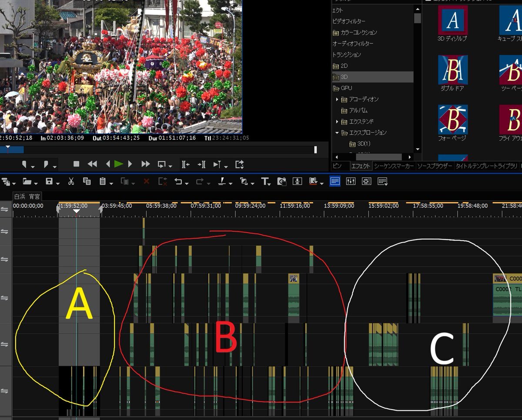This screenshot has height=420, width=522.
Task: Click the Undo arrow icon
Action: point(178,182)
